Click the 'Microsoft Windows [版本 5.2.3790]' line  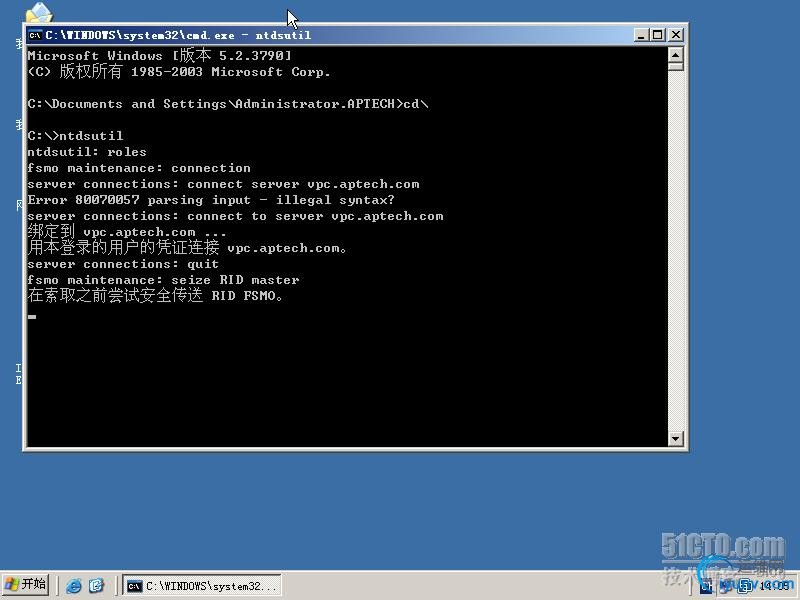point(159,55)
